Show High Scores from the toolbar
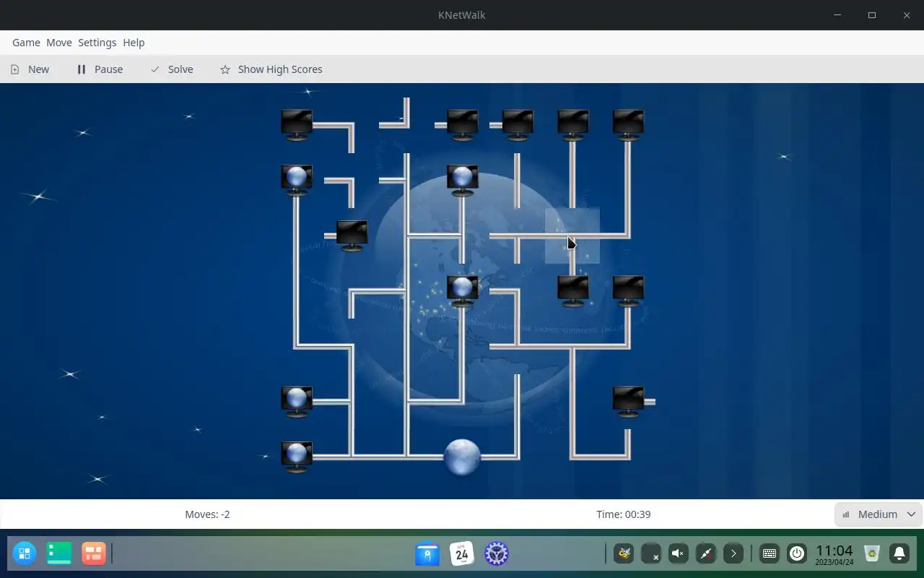The height and width of the screenshot is (578, 924). click(271, 69)
